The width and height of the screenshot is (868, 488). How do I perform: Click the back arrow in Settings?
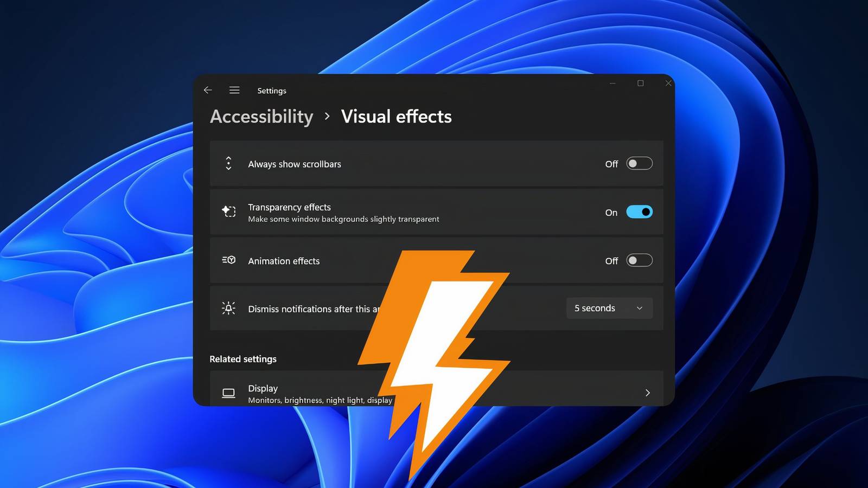click(x=208, y=90)
